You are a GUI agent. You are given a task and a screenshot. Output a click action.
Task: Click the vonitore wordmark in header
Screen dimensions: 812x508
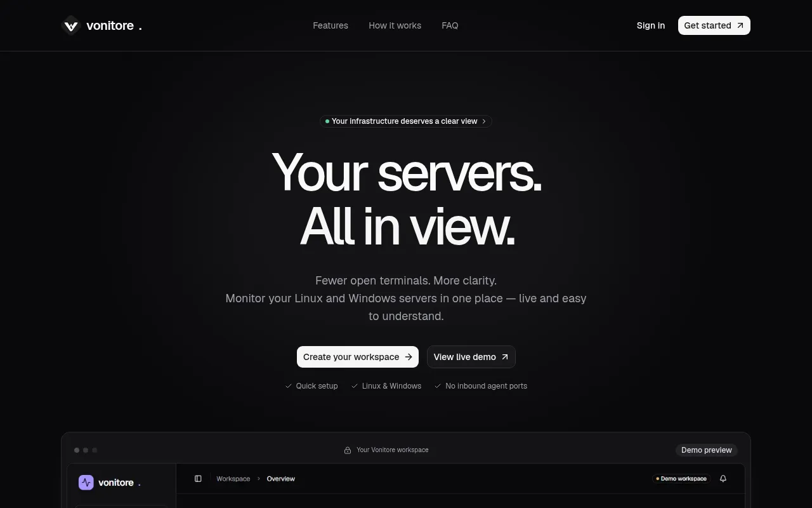tap(114, 25)
